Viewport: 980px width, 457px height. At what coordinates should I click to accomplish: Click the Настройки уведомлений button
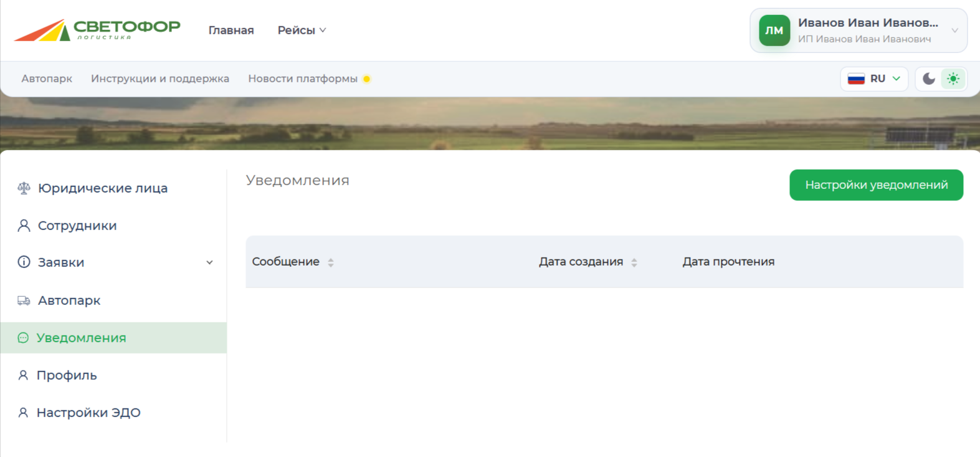pyautogui.click(x=877, y=185)
